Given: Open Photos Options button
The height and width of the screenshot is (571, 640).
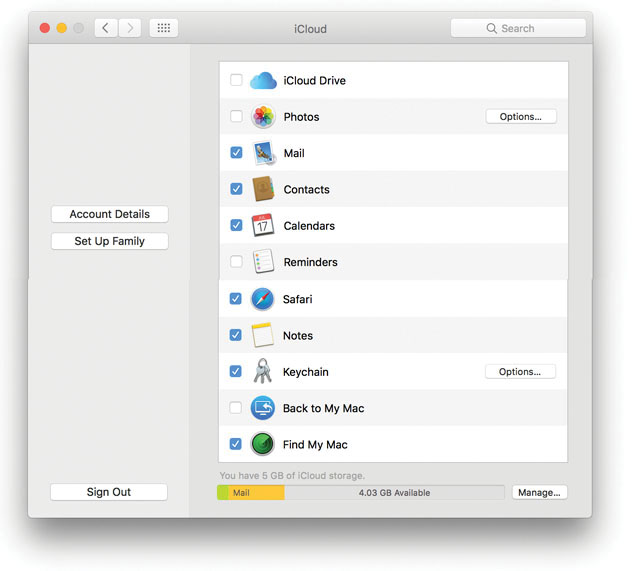Looking at the screenshot, I should coord(521,117).
